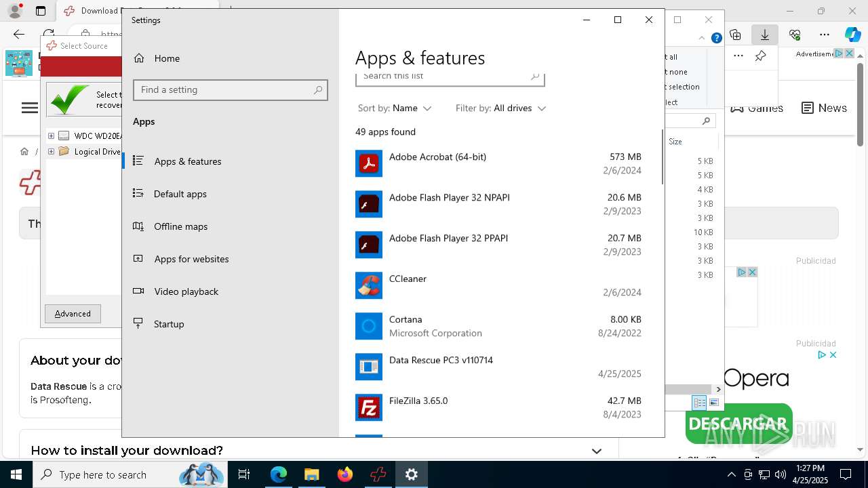Click Windows Start button
868x488 pixels.
[x=16, y=474]
